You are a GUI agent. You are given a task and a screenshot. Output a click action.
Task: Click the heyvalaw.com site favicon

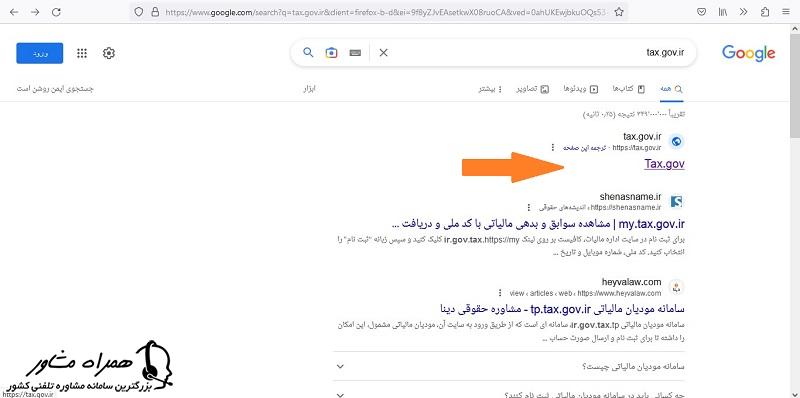click(x=677, y=287)
